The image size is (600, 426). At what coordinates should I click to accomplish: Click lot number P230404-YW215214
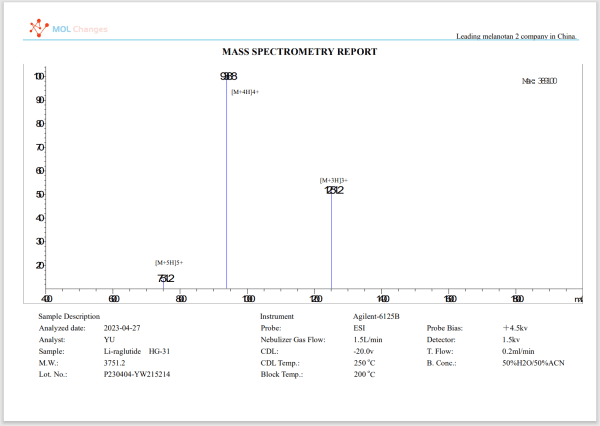pyautogui.click(x=137, y=374)
